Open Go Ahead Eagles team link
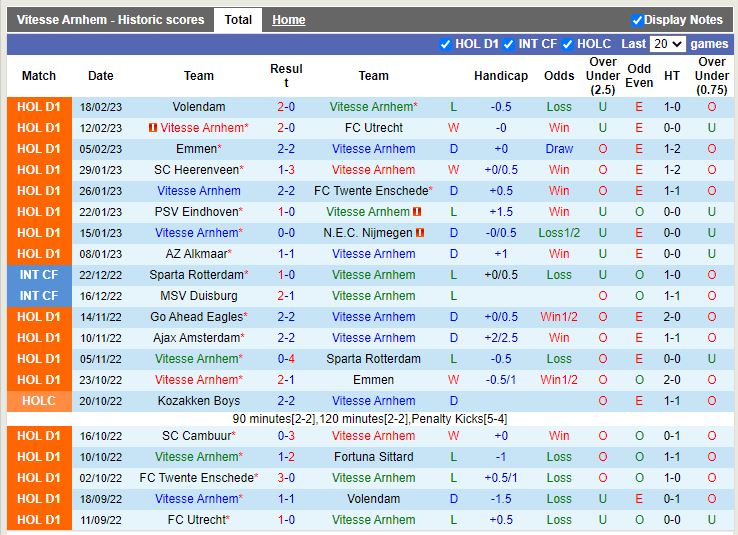 click(x=196, y=317)
